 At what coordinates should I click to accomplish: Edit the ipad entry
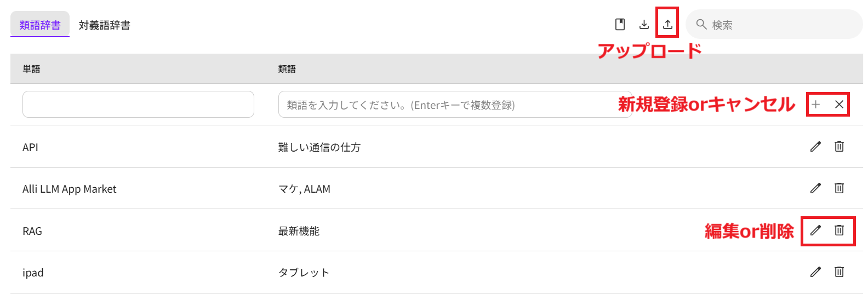tap(815, 272)
